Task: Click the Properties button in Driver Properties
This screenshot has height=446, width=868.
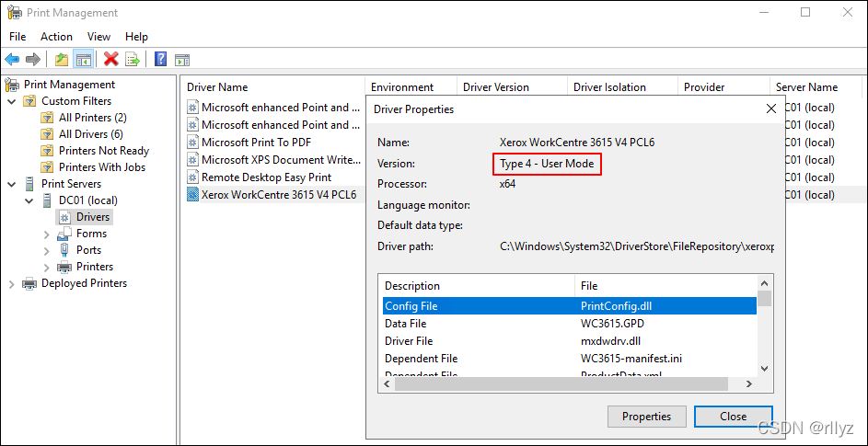Action: (x=646, y=417)
